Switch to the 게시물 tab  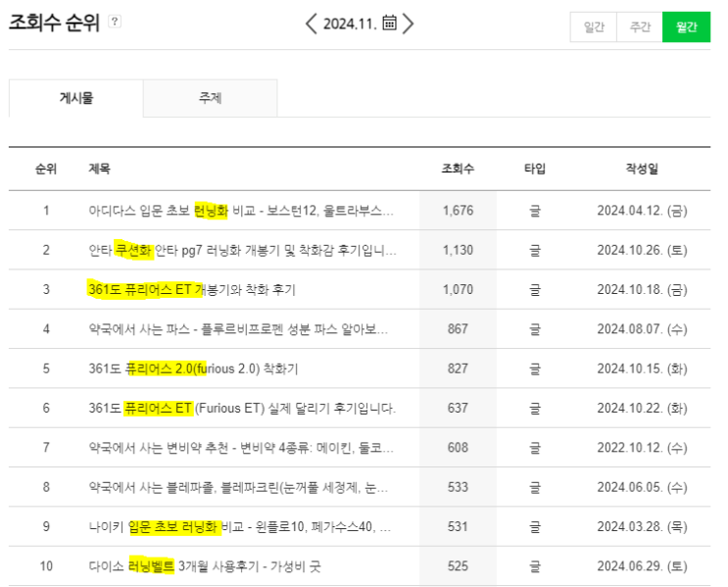tap(76, 98)
